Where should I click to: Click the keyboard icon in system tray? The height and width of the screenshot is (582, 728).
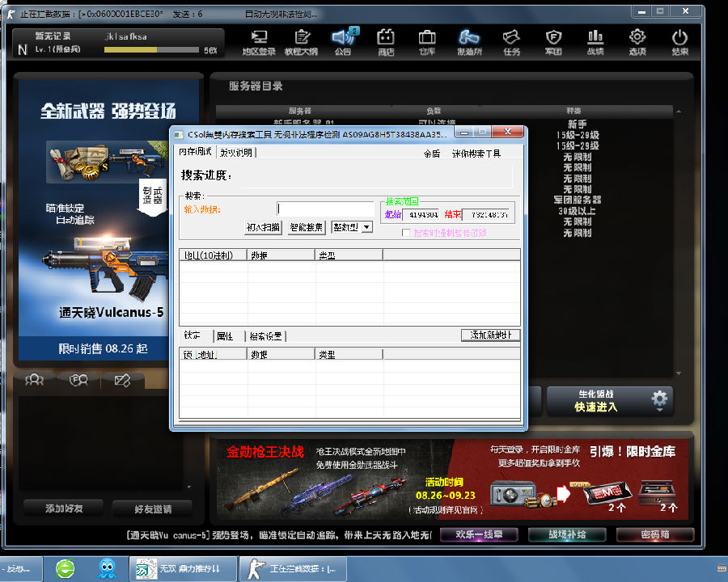[722, 568]
